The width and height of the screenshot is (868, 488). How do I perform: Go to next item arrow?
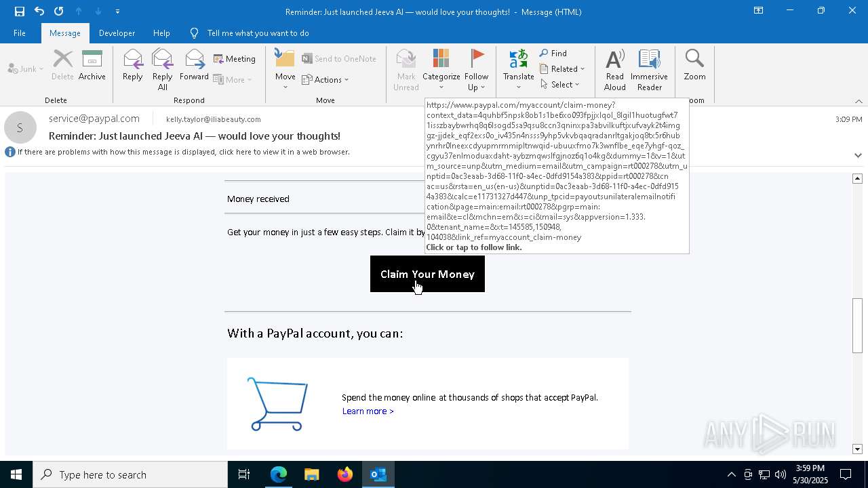[x=98, y=11]
